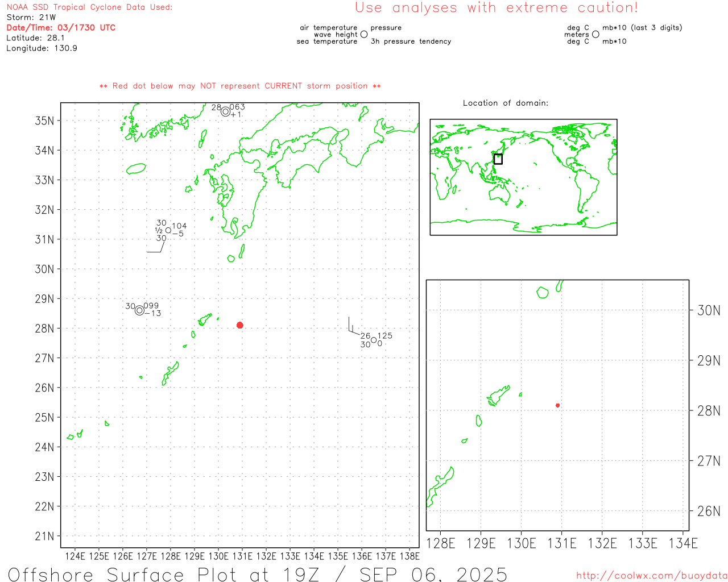The image size is (728, 582).
Task: Click 'mb*10 (last 3 digits)' legend text
Action: (x=642, y=28)
